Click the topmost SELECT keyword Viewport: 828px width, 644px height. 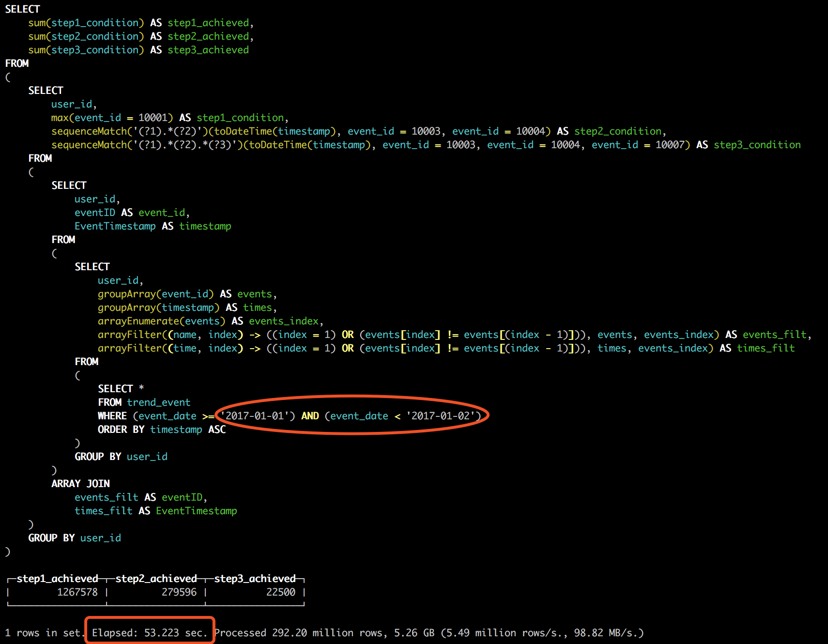point(22,9)
